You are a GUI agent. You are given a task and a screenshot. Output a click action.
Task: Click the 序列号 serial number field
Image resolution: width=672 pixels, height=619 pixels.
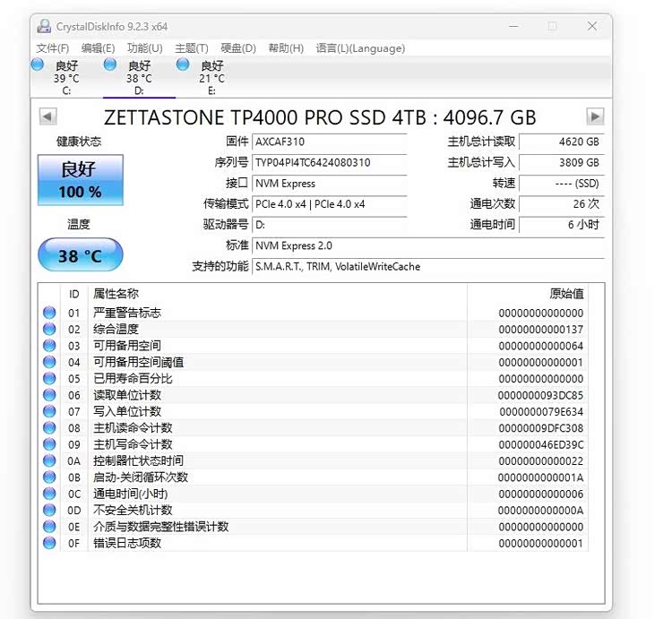pyautogui.click(x=329, y=163)
